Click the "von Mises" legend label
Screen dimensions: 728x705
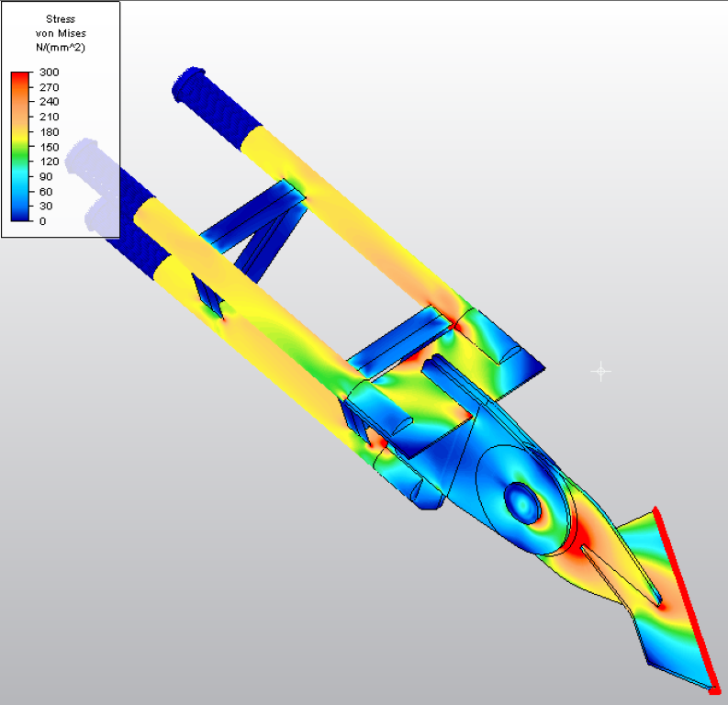pyautogui.click(x=60, y=33)
